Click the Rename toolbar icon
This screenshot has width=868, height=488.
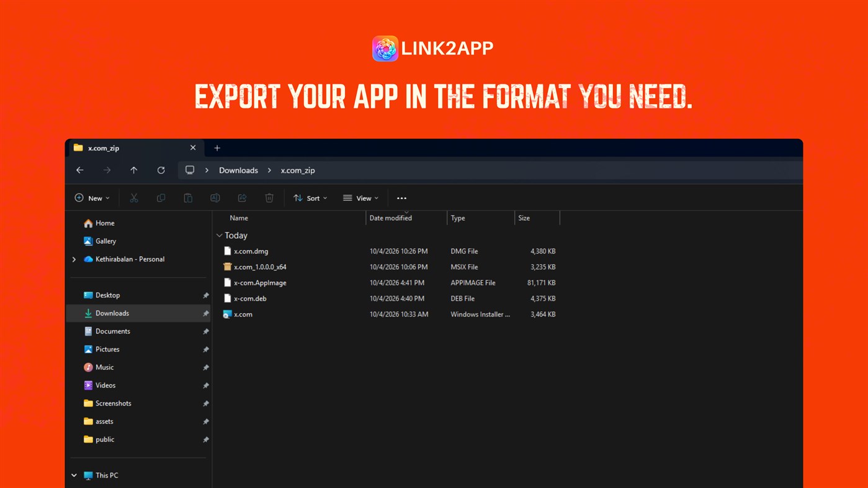click(215, 198)
